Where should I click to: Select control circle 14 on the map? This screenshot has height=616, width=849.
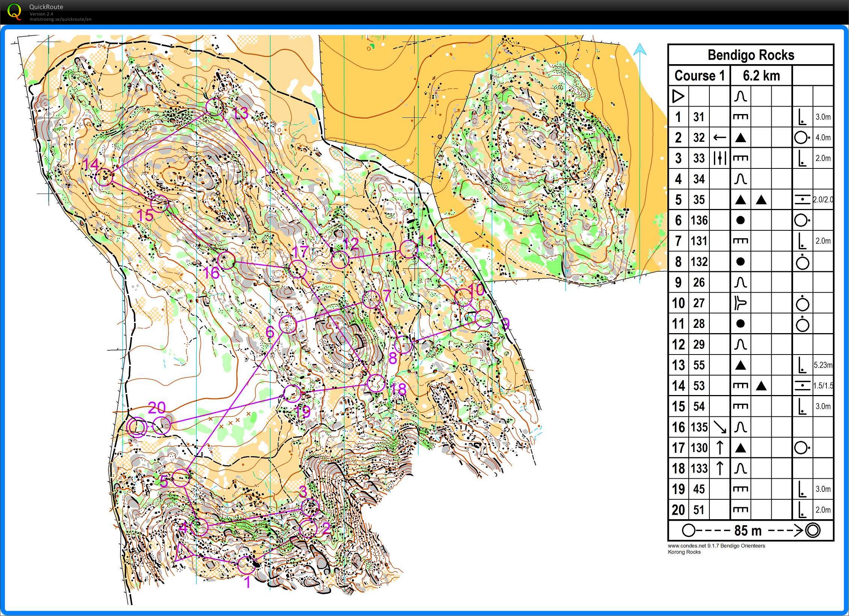point(104,177)
